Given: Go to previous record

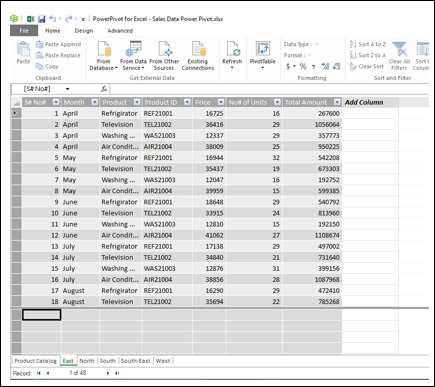Looking at the screenshot, I should [48, 373].
